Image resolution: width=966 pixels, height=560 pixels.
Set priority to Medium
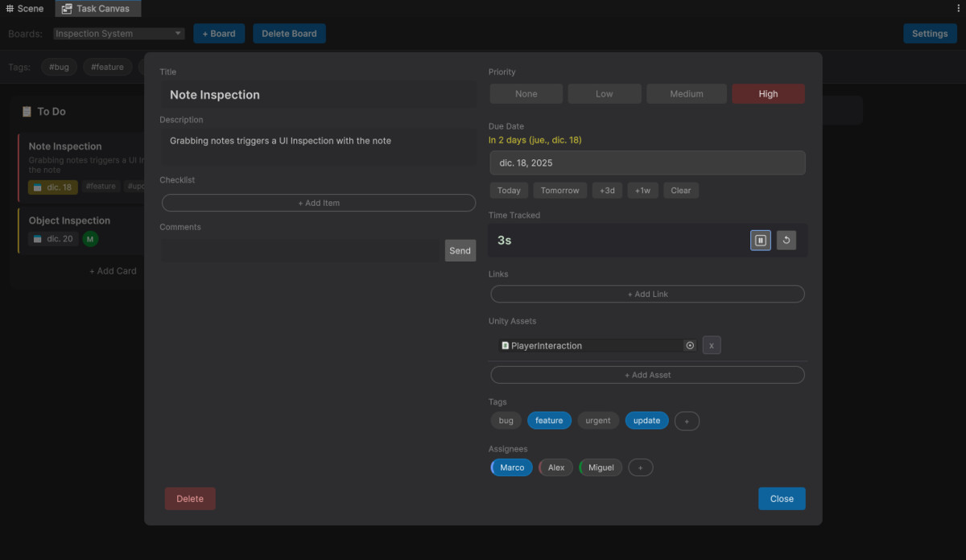(686, 94)
